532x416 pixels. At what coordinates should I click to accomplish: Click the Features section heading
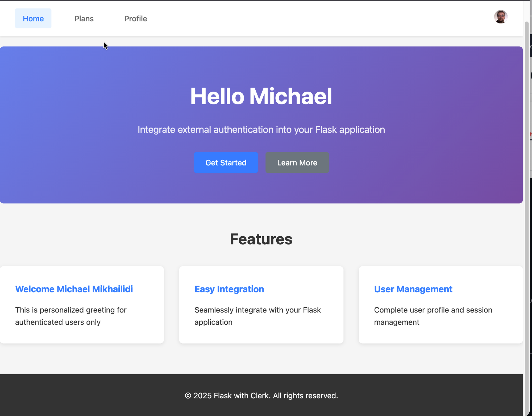pyautogui.click(x=261, y=239)
